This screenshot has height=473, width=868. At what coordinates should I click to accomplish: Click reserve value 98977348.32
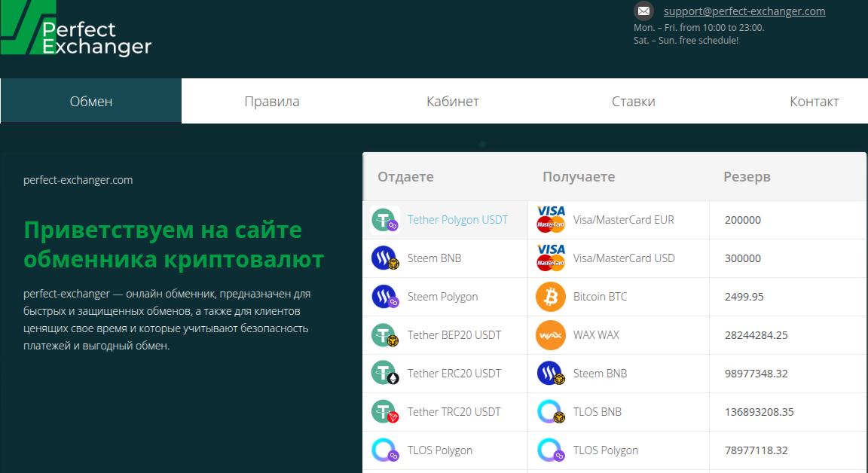(756, 374)
